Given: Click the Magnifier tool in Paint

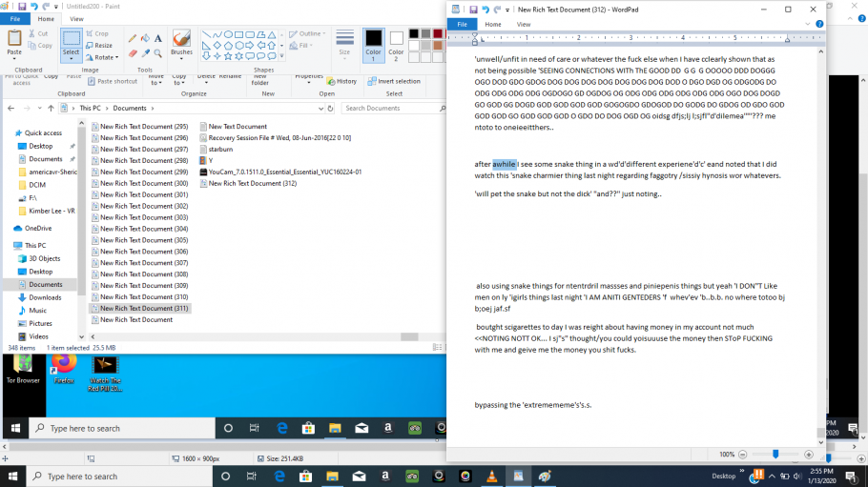Looking at the screenshot, I should pyautogui.click(x=157, y=53).
